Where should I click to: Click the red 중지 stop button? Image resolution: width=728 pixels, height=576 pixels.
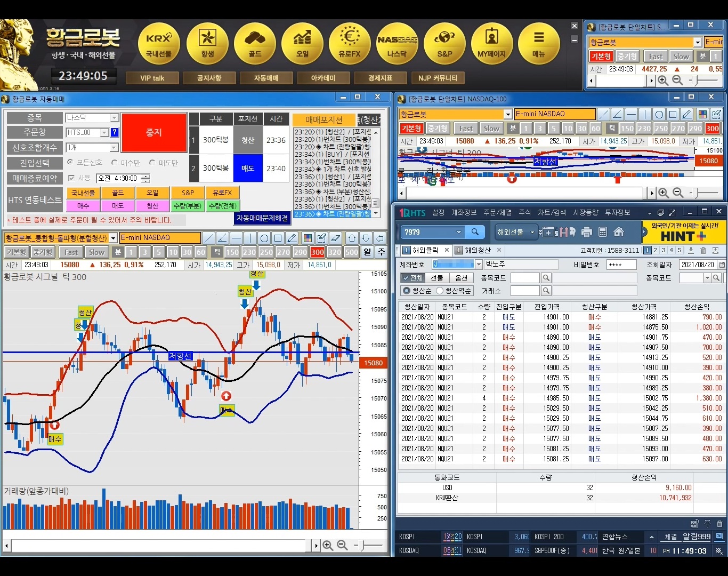point(154,132)
